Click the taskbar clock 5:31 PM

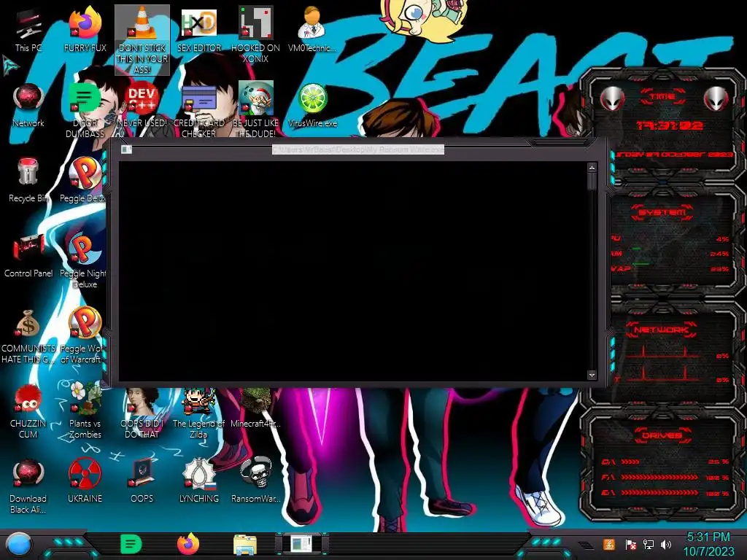(x=708, y=537)
